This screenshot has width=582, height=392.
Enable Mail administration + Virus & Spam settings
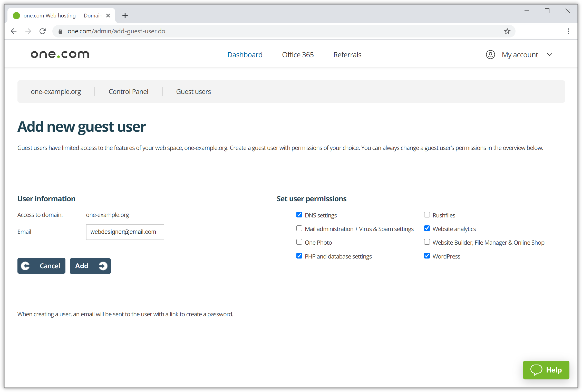click(x=299, y=228)
